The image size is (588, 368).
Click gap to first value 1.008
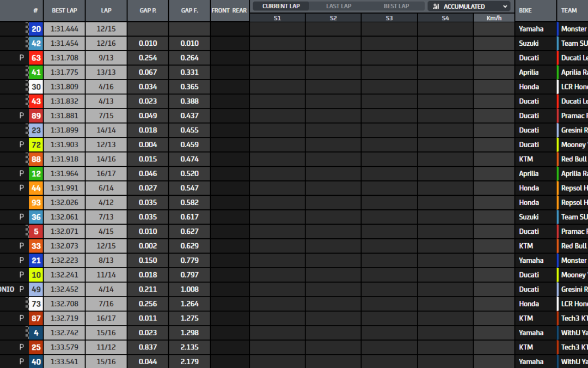point(189,289)
